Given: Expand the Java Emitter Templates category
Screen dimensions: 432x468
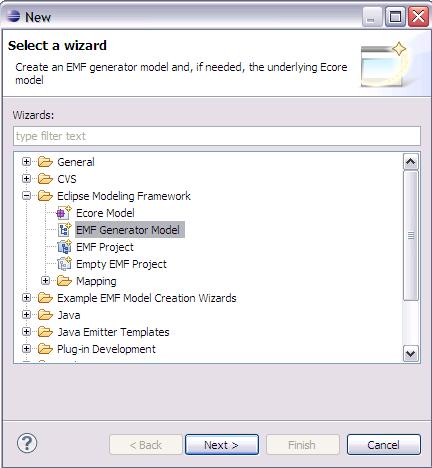Looking at the screenshot, I should [26, 332].
